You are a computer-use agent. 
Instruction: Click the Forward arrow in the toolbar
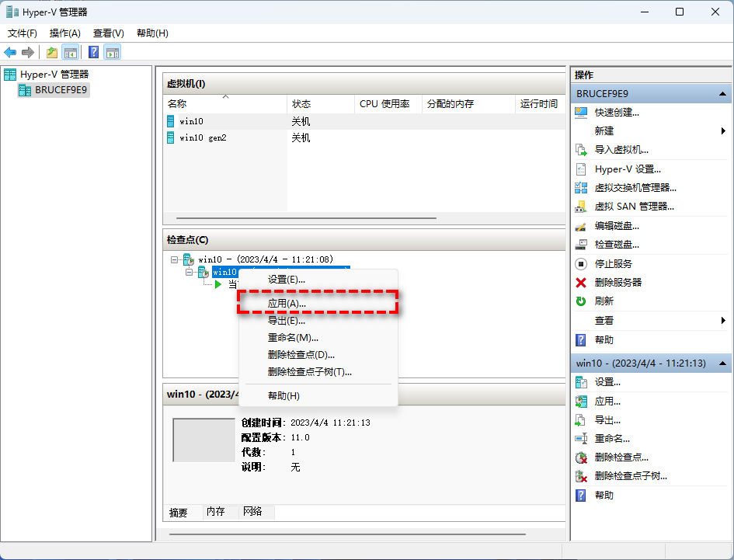point(28,53)
